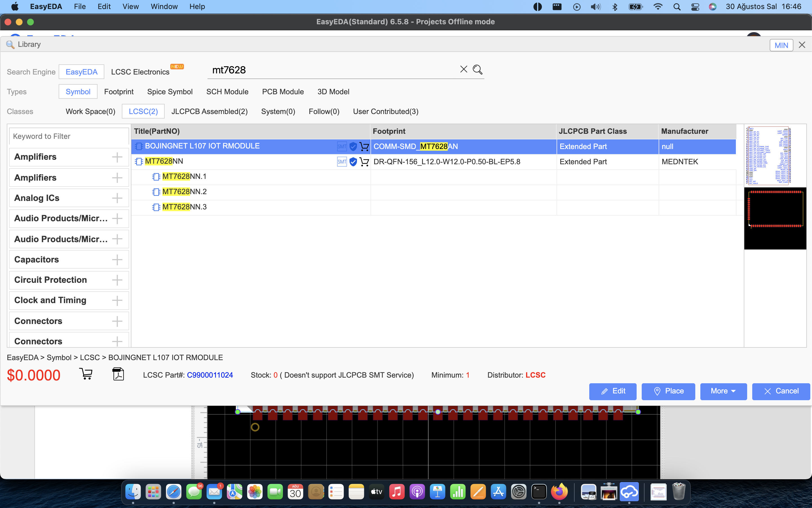Click the Cancel button
The image size is (812, 508).
coord(781,391)
